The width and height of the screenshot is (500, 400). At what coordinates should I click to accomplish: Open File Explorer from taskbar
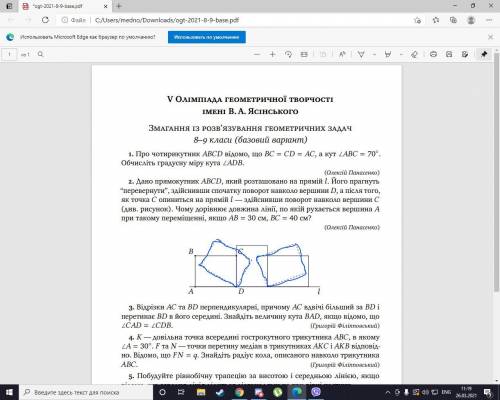(x=201, y=392)
